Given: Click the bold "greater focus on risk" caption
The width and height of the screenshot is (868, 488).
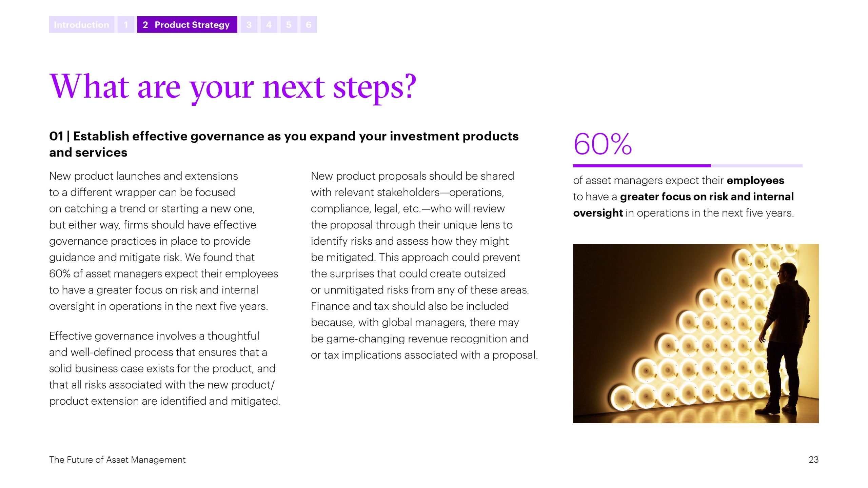Looking at the screenshot, I should [x=707, y=197].
